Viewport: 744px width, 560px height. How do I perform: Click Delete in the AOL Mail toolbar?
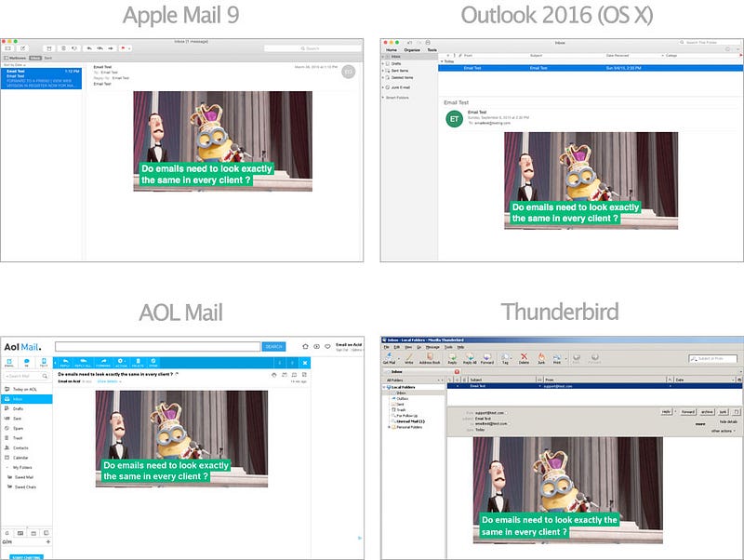(138, 363)
